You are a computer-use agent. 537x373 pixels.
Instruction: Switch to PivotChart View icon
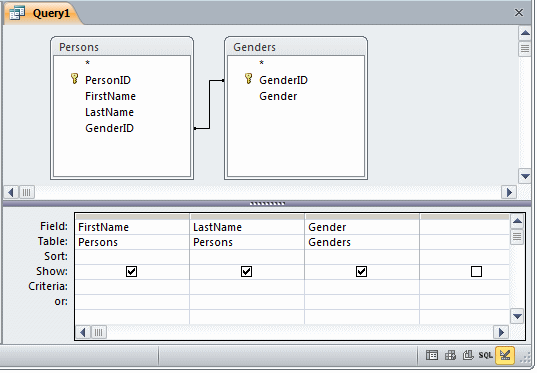coord(468,356)
